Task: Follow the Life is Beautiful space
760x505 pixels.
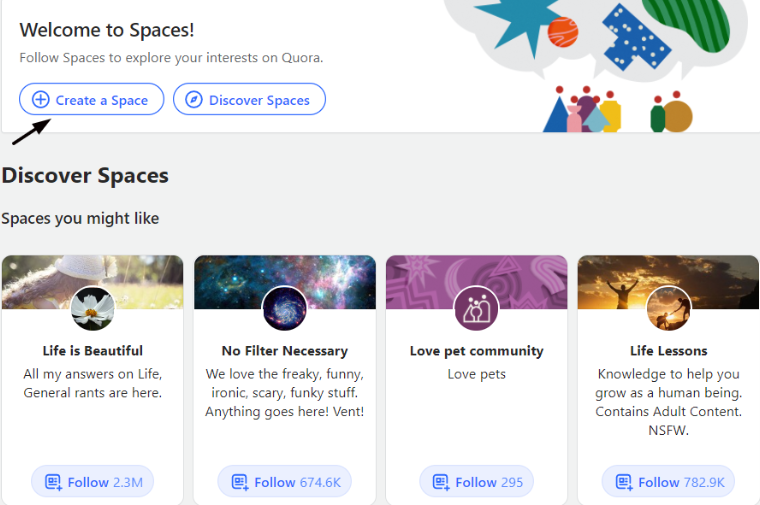Action: tap(93, 482)
